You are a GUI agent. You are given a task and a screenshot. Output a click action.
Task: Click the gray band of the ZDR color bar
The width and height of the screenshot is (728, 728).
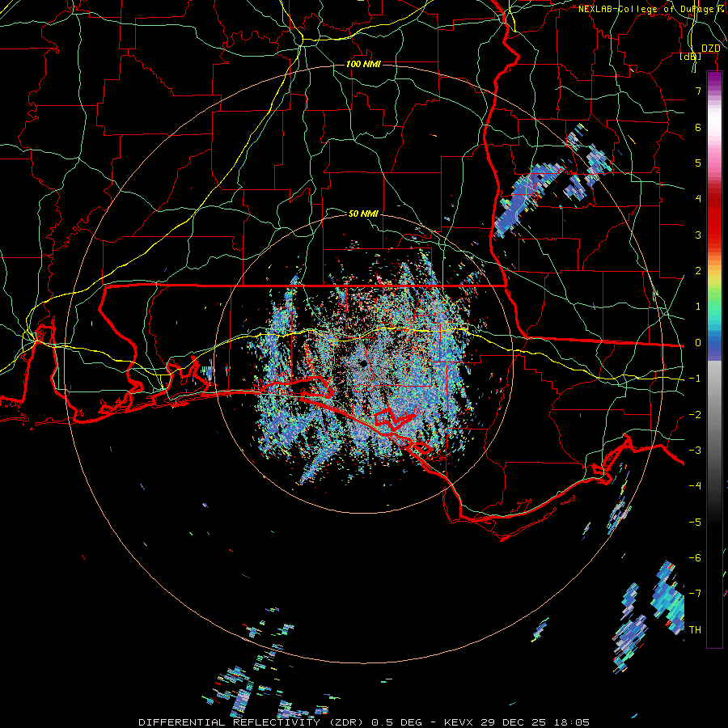714,418
